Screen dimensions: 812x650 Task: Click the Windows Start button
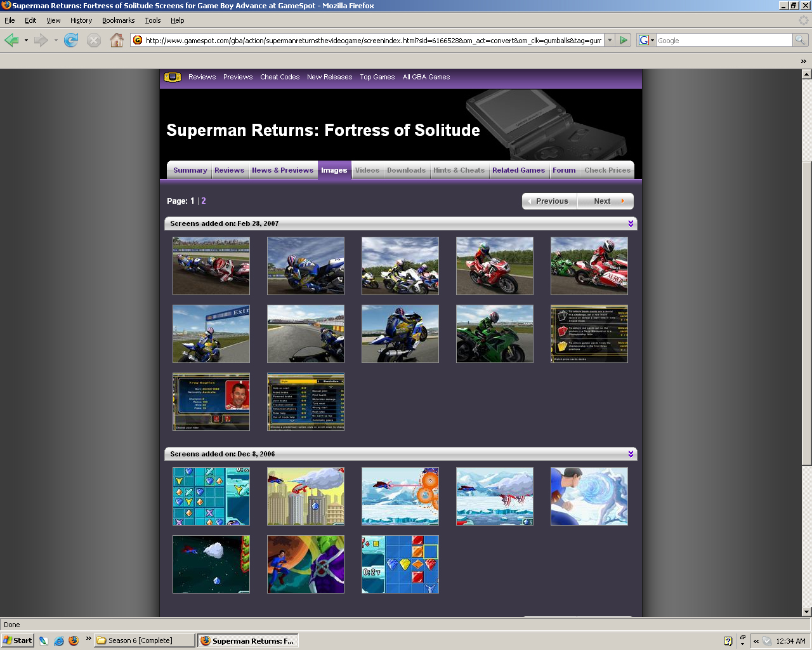[x=17, y=640]
